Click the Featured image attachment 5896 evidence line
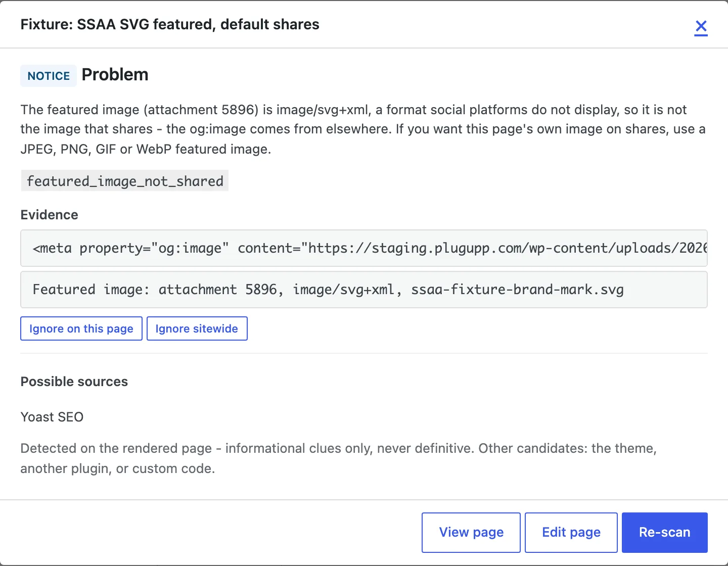The width and height of the screenshot is (728, 566). (364, 290)
